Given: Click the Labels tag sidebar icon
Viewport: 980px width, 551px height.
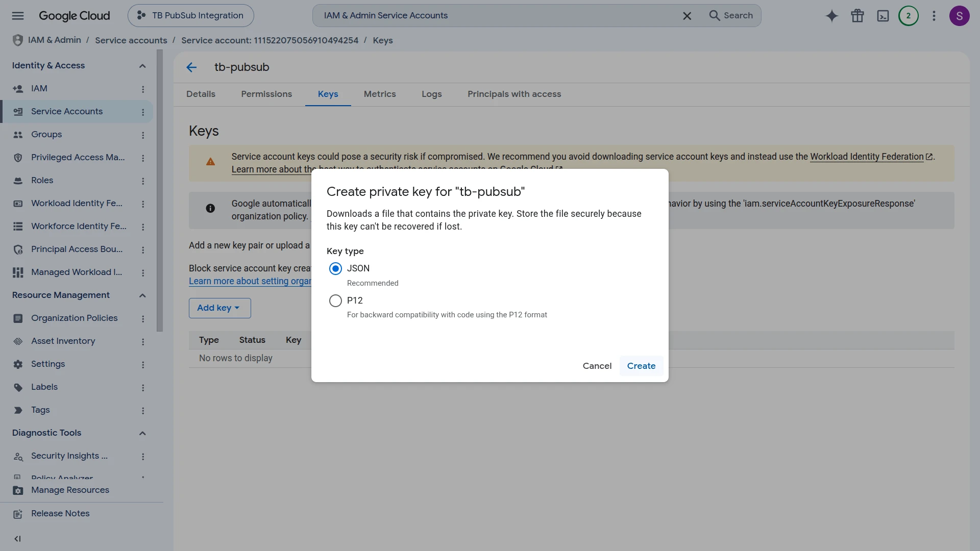Looking at the screenshot, I should click(x=18, y=387).
